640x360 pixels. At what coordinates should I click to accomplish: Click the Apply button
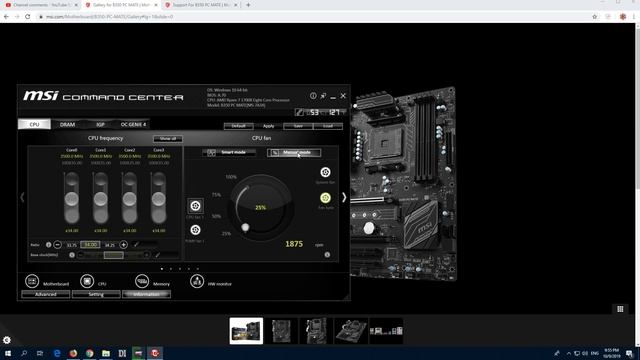(269, 126)
